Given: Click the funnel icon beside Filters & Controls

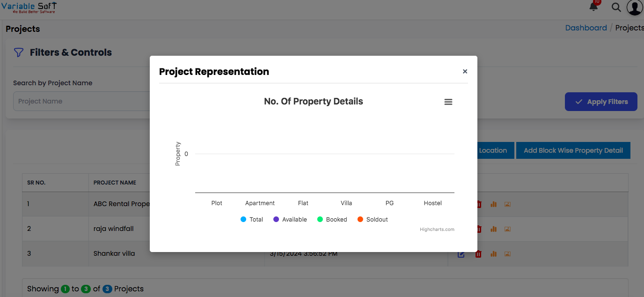Looking at the screenshot, I should [x=18, y=52].
